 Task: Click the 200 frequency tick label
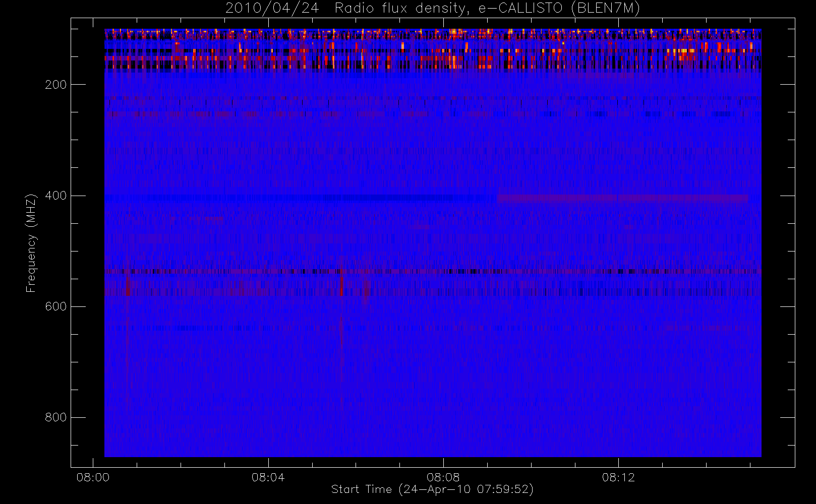[x=55, y=85]
